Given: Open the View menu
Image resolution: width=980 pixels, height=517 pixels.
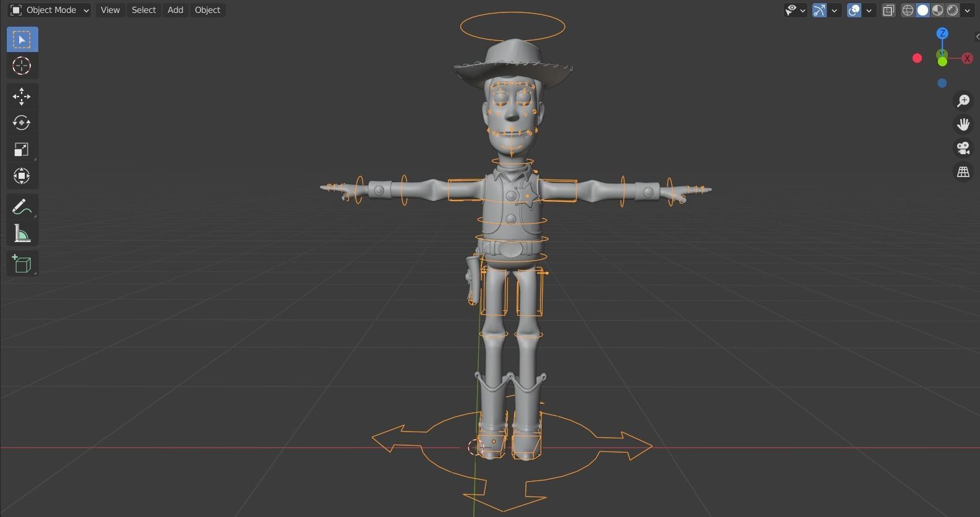Looking at the screenshot, I should tap(110, 10).
